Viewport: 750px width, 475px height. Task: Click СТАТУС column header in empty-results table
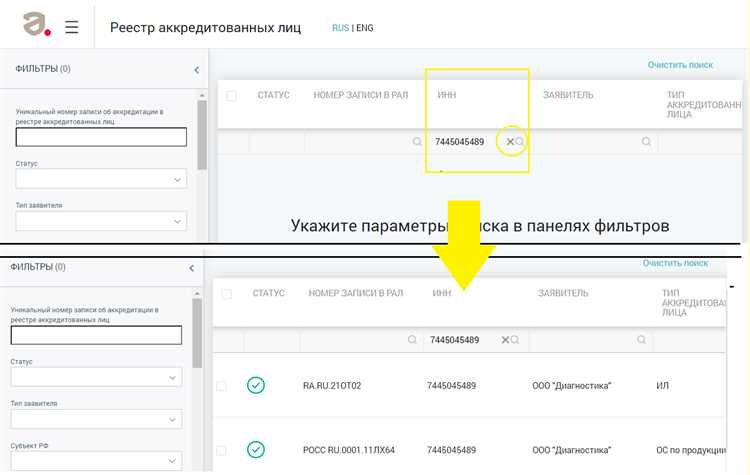274,95
